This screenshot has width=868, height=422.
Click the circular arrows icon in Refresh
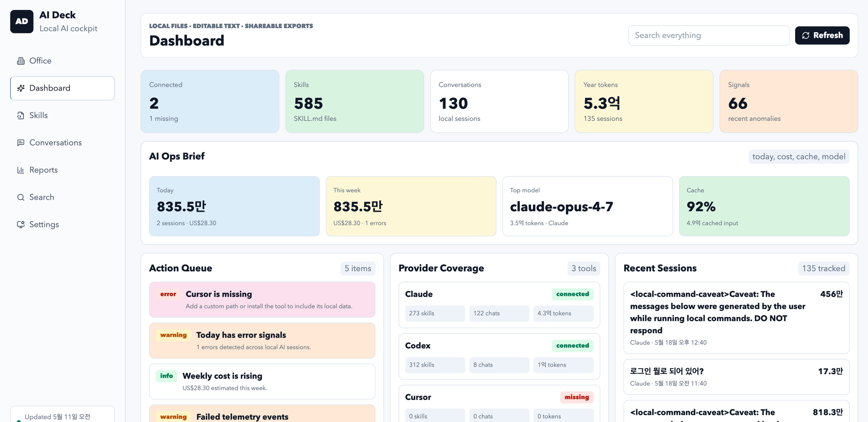pyautogui.click(x=806, y=36)
